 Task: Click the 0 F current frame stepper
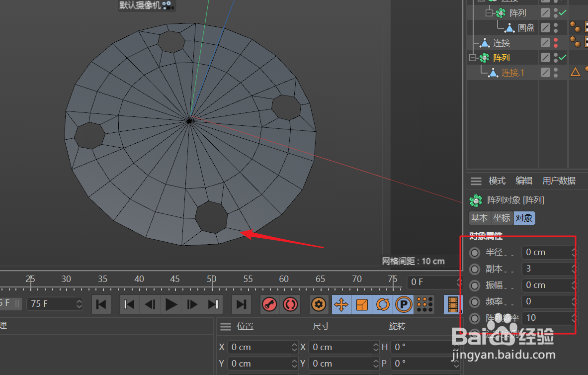coord(459,282)
